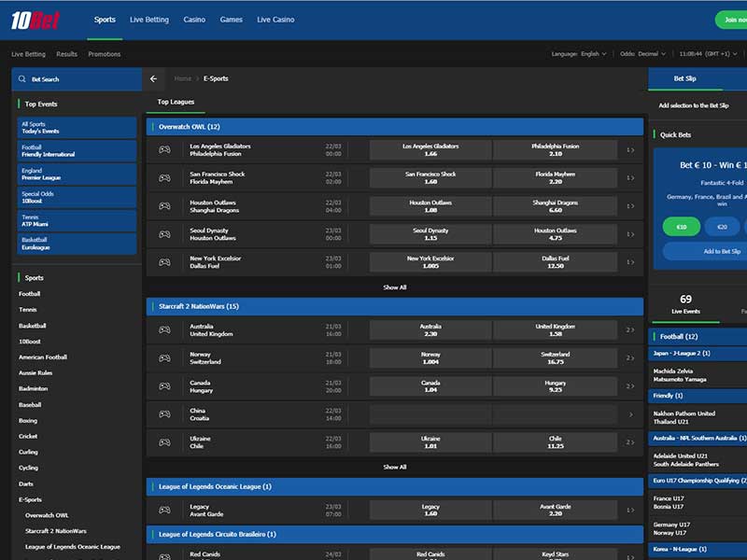The image size is (747, 560).
Task: Open the Games tab
Action: pos(231,20)
